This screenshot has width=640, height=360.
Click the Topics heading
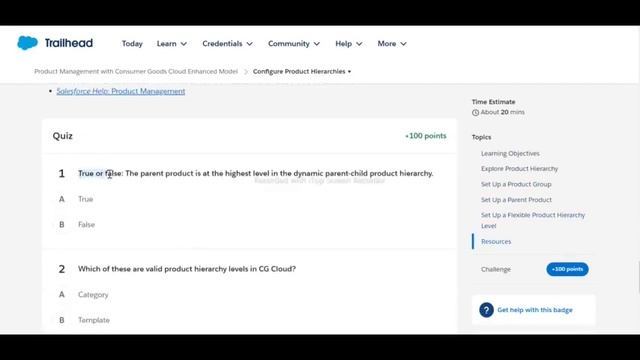pos(482,137)
